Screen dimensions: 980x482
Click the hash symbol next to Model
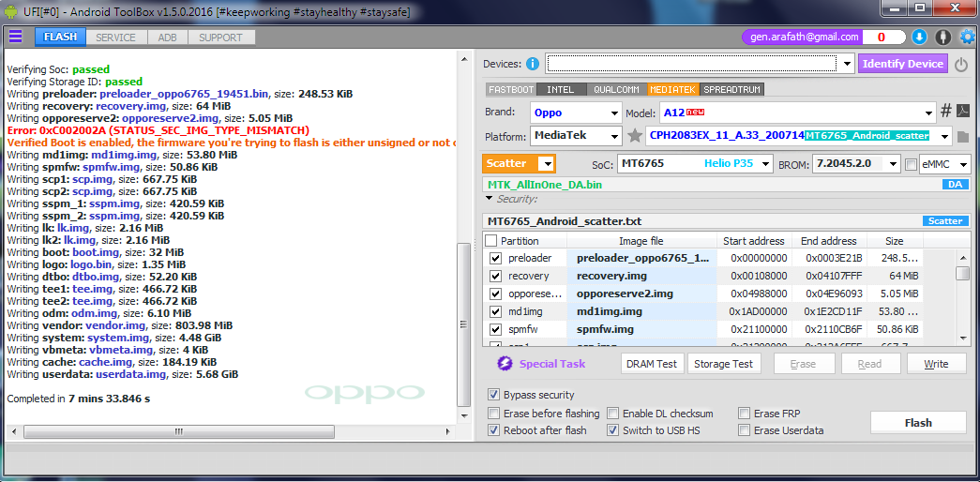point(946,112)
